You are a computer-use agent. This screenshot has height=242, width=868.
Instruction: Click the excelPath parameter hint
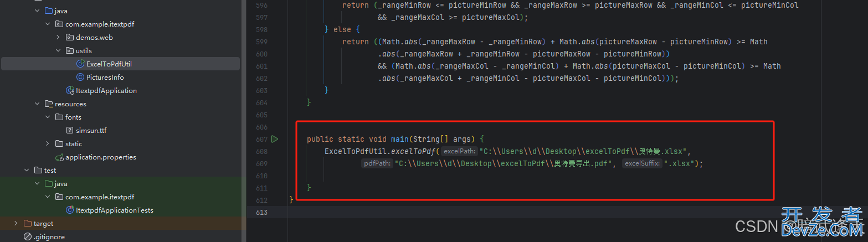(460, 151)
